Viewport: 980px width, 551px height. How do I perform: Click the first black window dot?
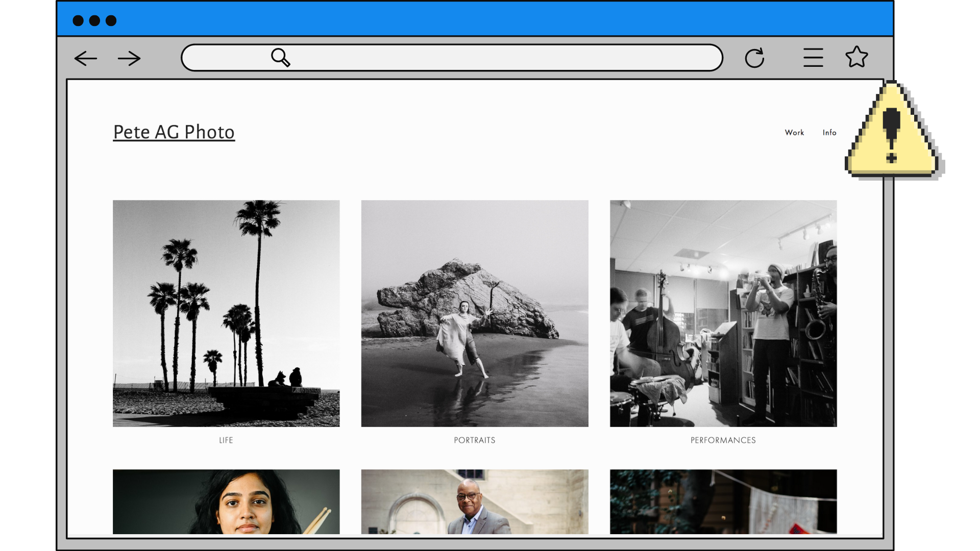point(78,20)
